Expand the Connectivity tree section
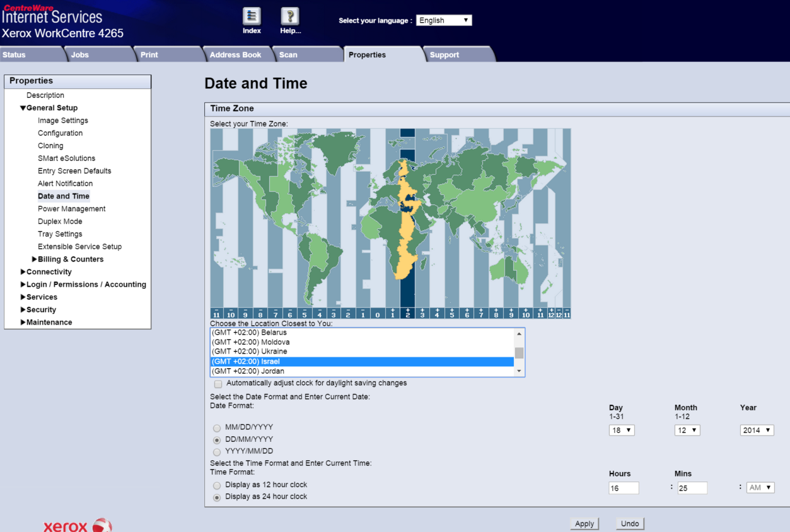Image resolution: width=790 pixels, height=532 pixels. click(x=23, y=272)
